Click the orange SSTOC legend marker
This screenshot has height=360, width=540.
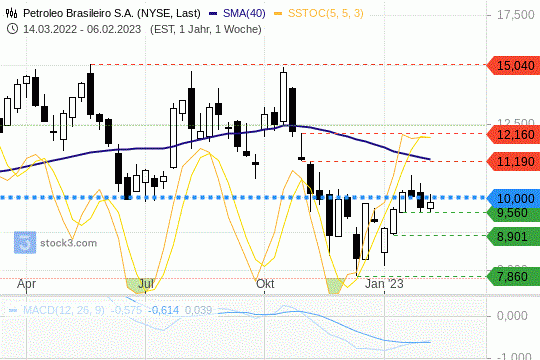278,13
